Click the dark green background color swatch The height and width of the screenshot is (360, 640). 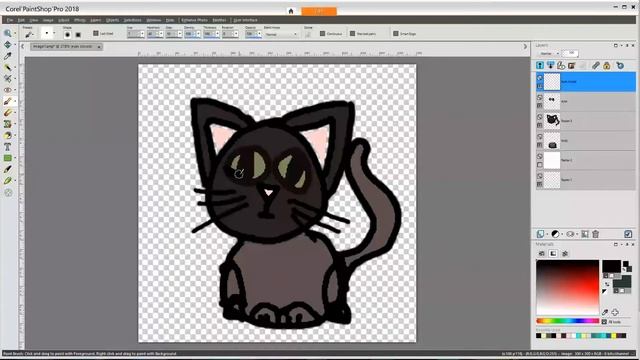click(622, 282)
